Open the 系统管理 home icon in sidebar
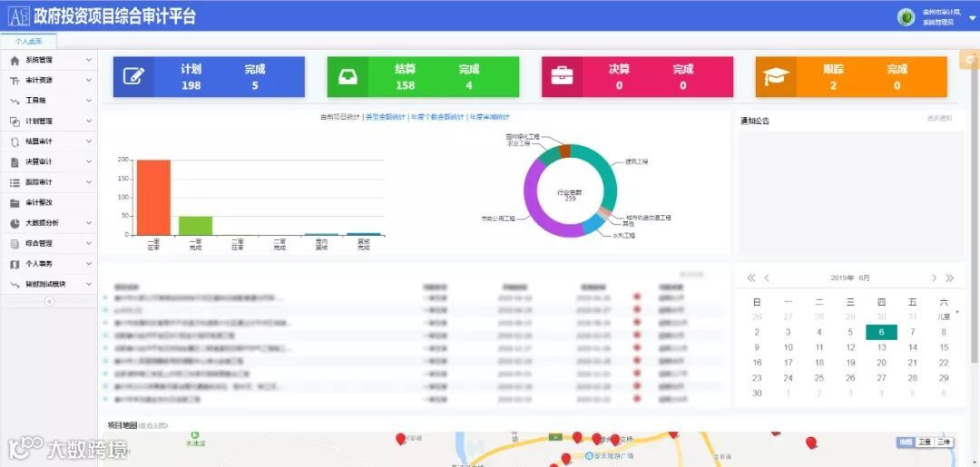The height and width of the screenshot is (467, 980). tap(15, 60)
